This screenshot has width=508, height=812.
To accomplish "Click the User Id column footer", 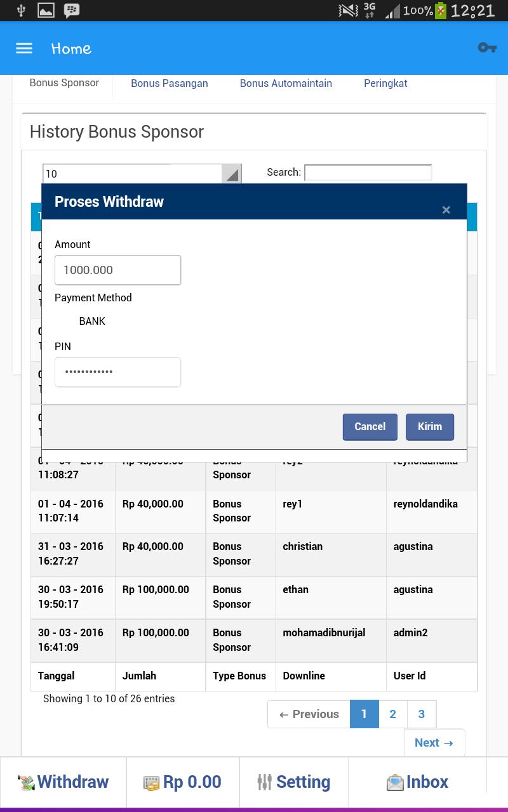I will point(432,676).
